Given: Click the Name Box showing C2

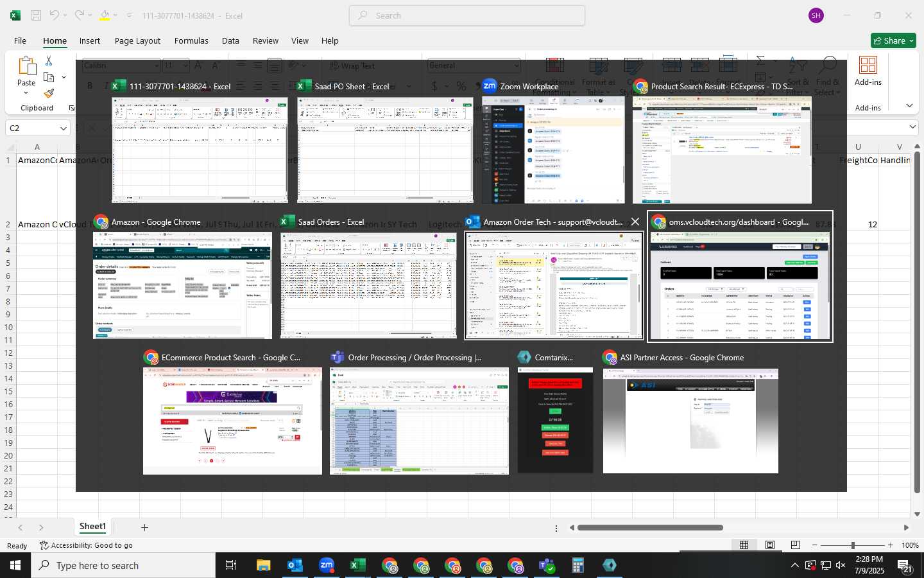Looking at the screenshot, I should click(x=32, y=128).
